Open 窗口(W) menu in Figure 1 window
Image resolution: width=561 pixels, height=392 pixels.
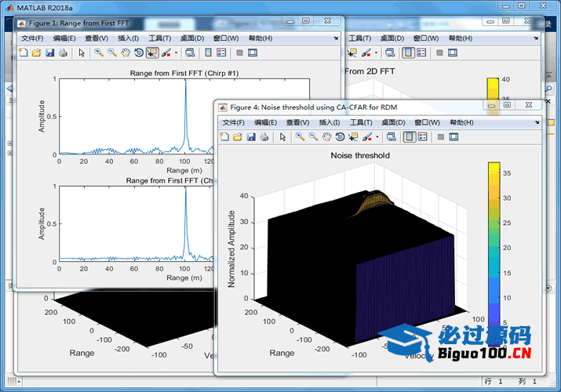click(226, 38)
